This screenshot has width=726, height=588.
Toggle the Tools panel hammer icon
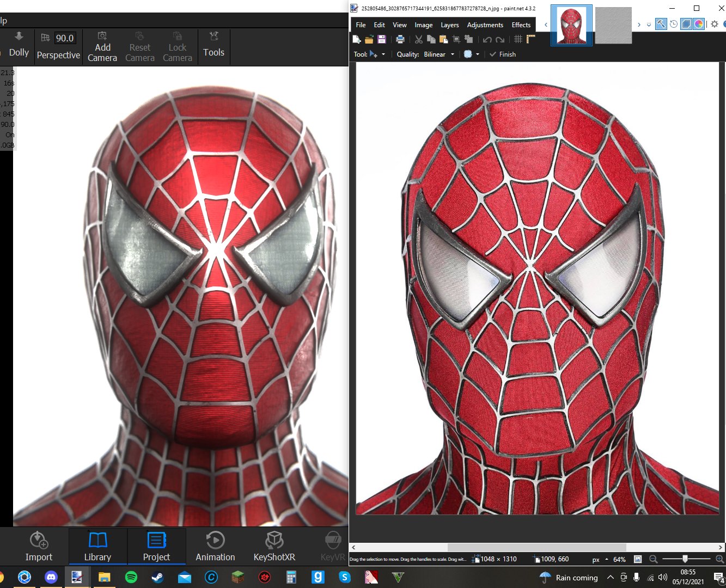point(661,24)
